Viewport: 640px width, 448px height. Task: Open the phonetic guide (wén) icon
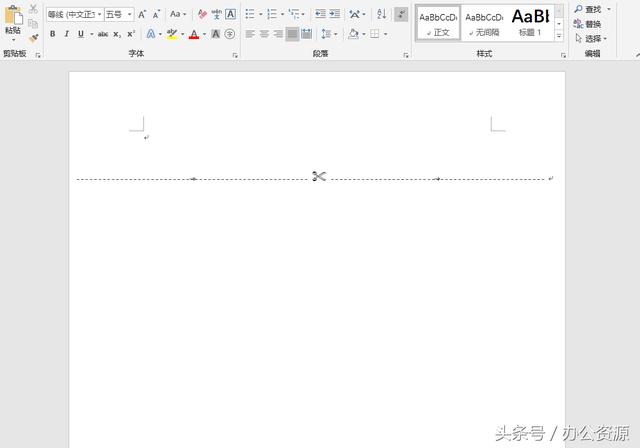pos(216,15)
